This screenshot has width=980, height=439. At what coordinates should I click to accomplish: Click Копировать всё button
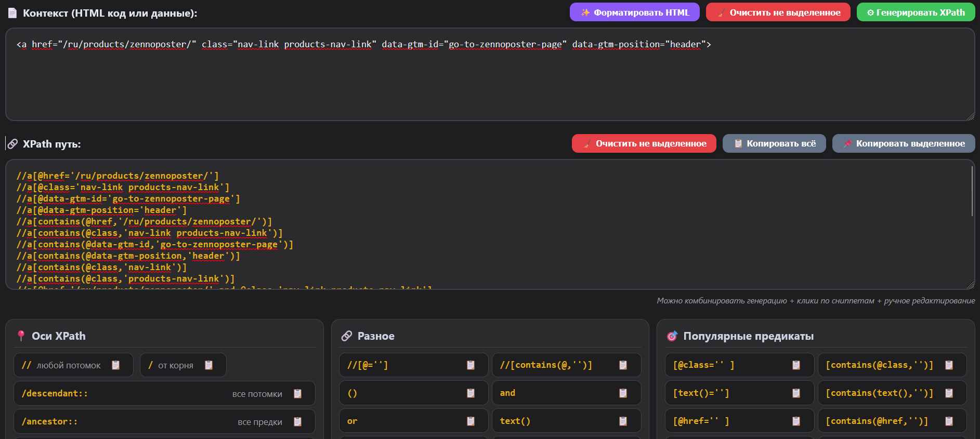[x=774, y=144]
